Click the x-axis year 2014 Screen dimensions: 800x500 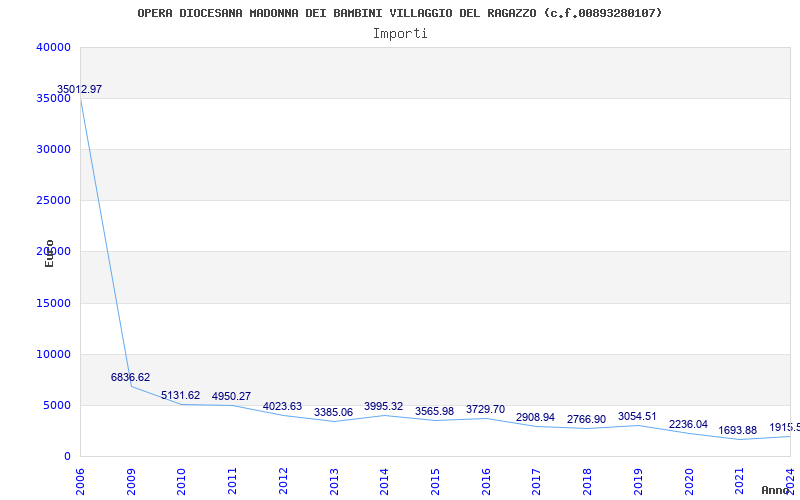384,482
